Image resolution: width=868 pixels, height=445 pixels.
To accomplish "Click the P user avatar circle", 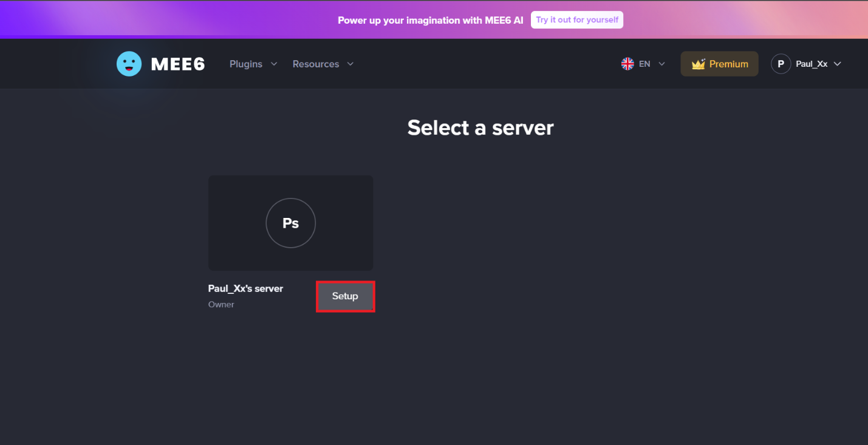I will [781, 64].
